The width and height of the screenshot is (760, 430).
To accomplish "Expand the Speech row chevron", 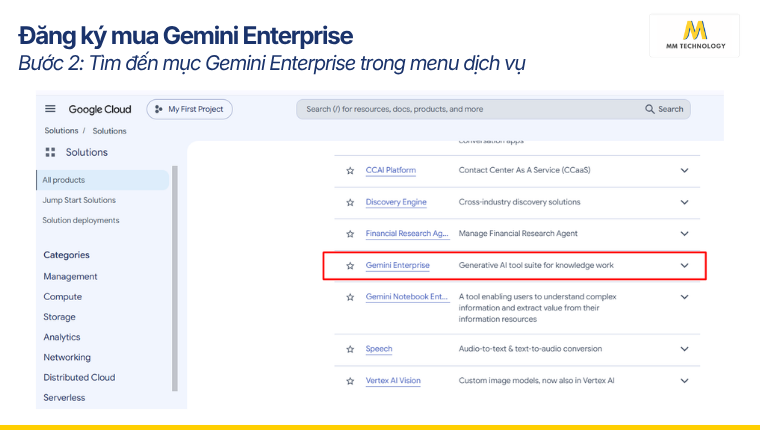I will [x=684, y=349].
